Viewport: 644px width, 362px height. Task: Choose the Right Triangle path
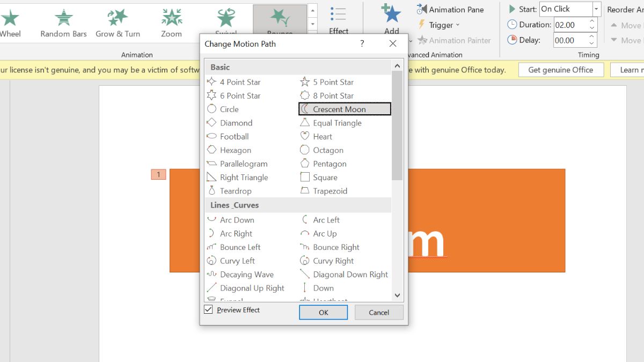[237, 178]
